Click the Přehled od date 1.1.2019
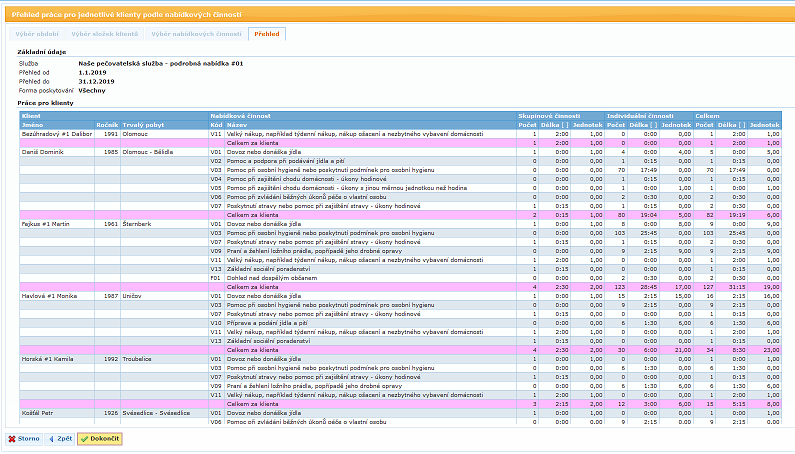 [x=92, y=73]
